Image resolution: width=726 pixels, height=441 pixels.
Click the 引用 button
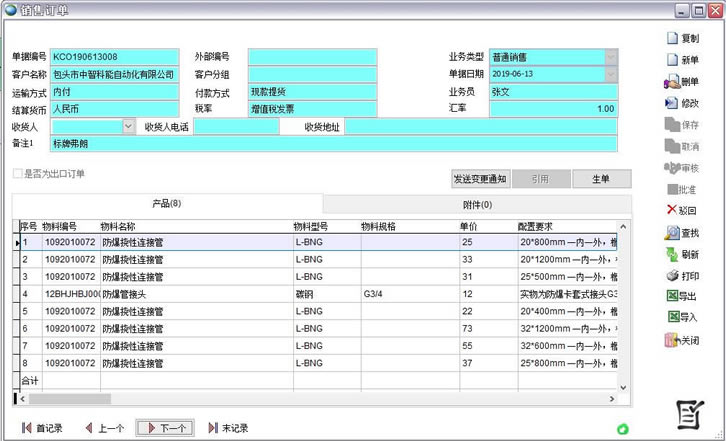pos(541,179)
